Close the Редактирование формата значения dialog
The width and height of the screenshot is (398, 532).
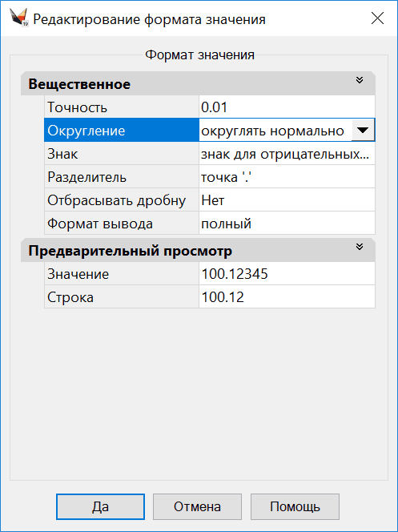(x=377, y=18)
